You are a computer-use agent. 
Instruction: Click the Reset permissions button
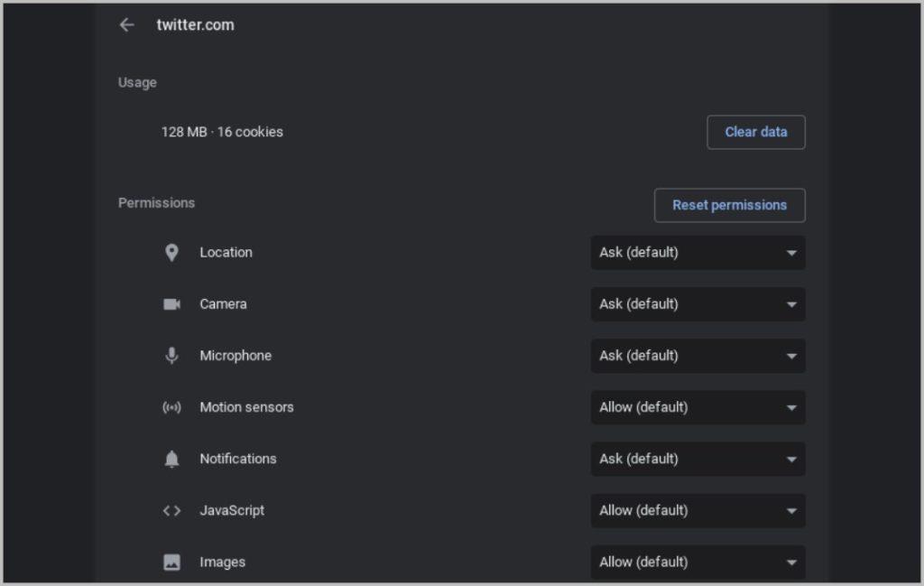click(729, 205)
